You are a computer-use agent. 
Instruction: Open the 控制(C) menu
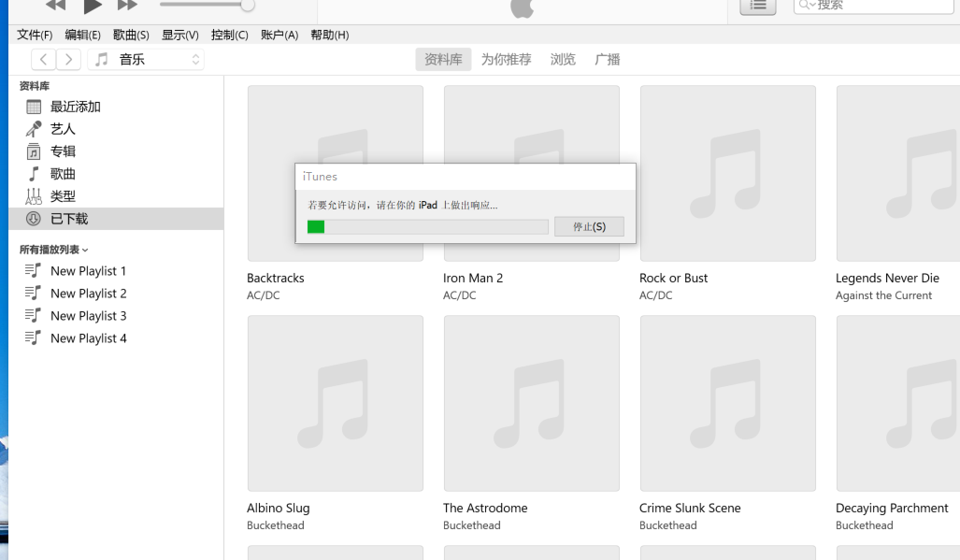230,35
